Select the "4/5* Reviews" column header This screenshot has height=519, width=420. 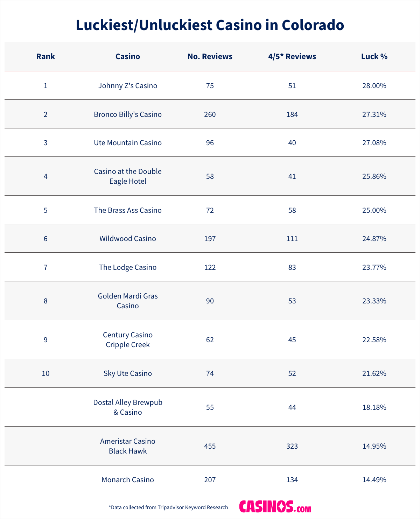point(292,57)
